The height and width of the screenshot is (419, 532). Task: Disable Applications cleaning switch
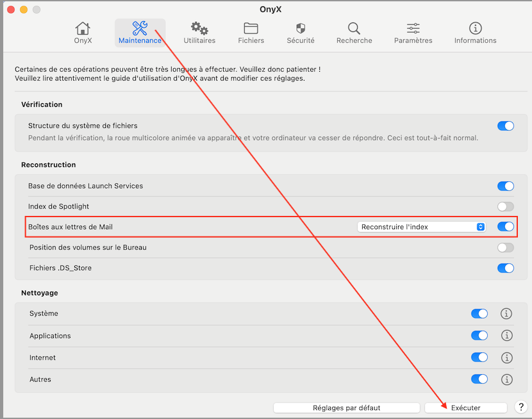(x=479, y=336)
